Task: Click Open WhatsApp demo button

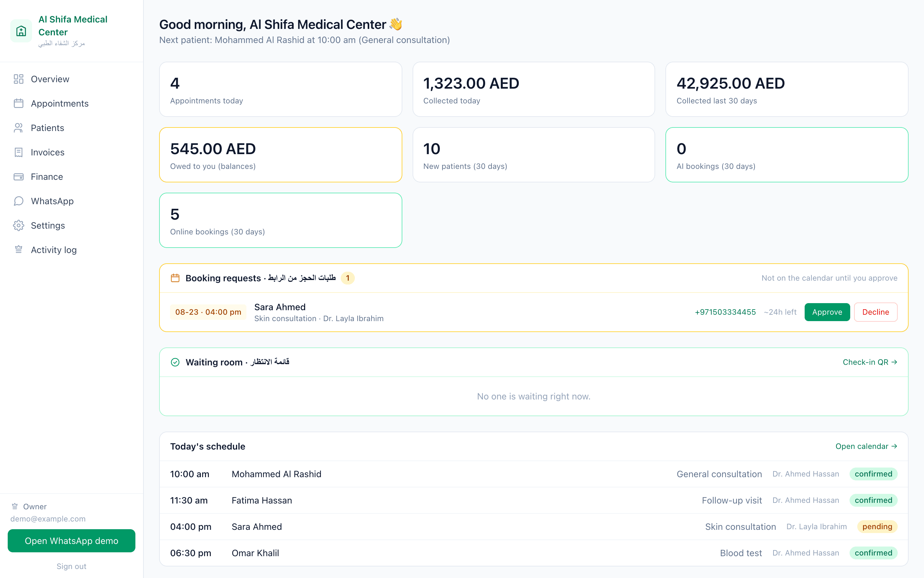Action: point(72,540)
